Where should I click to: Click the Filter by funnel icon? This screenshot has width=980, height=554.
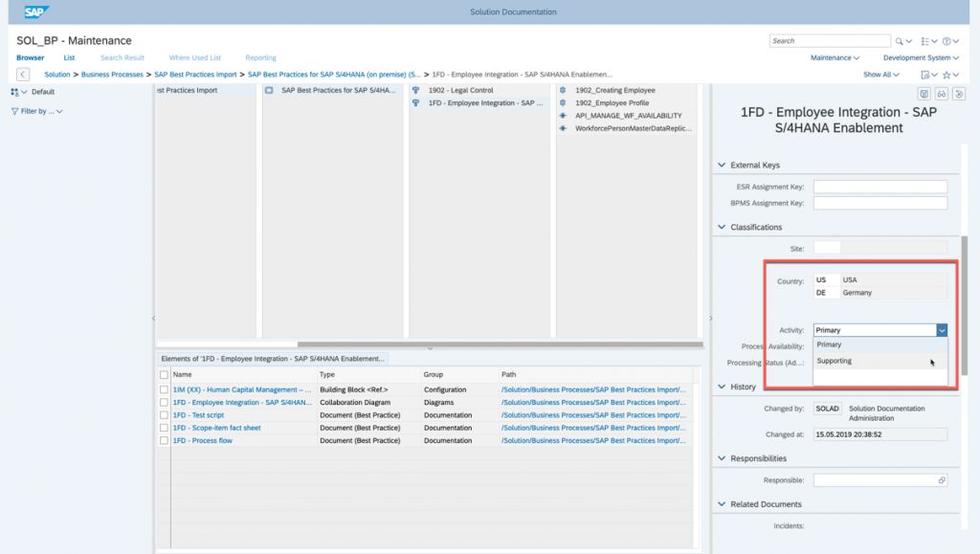pos(14,111)
